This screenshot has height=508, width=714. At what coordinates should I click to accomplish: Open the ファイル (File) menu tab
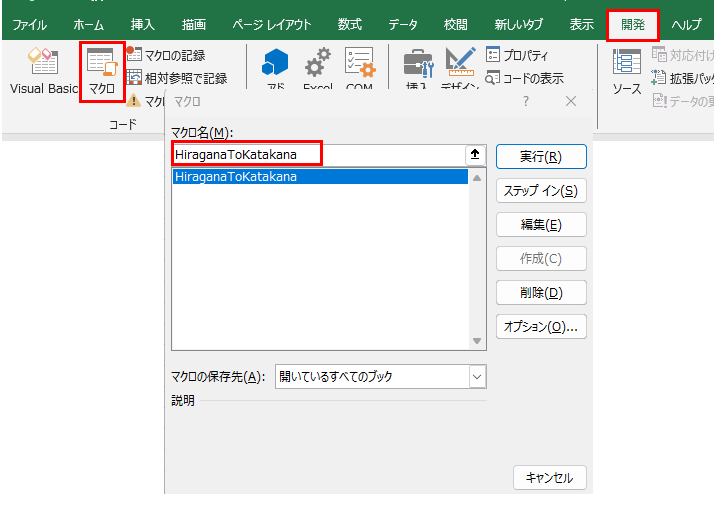click(30, 24)
